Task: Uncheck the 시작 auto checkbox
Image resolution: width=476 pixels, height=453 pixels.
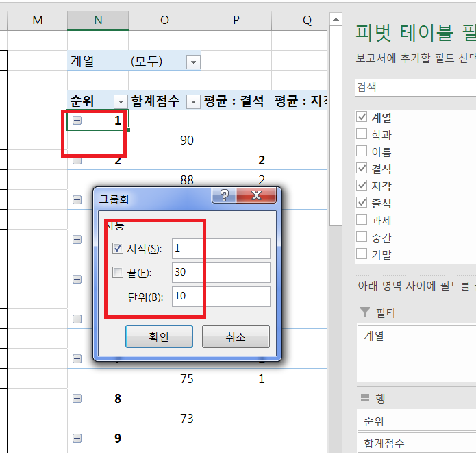Action: coord(117,248)
